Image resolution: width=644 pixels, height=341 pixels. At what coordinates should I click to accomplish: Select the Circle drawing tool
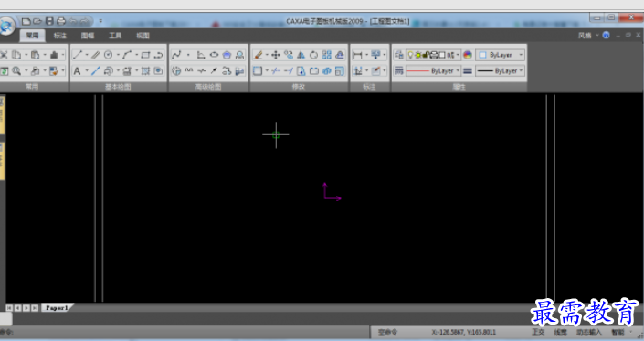[x=109, y=55]
